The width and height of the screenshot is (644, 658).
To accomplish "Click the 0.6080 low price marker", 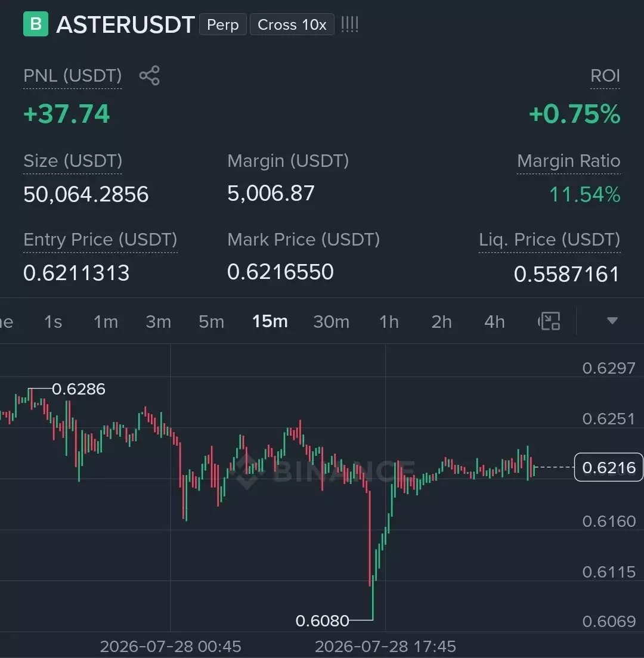I will [x=322, y=620].
